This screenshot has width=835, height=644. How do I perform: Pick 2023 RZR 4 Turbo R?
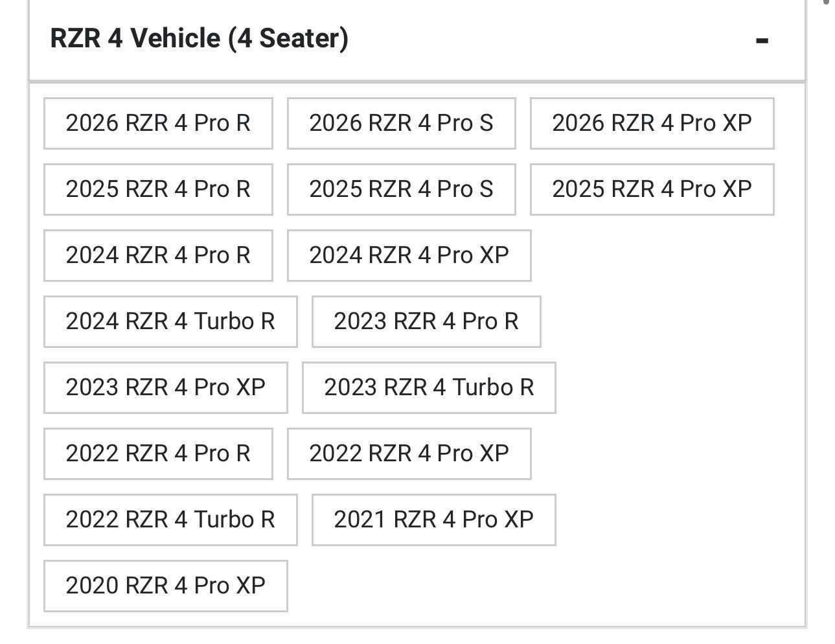tap(429, 387)
